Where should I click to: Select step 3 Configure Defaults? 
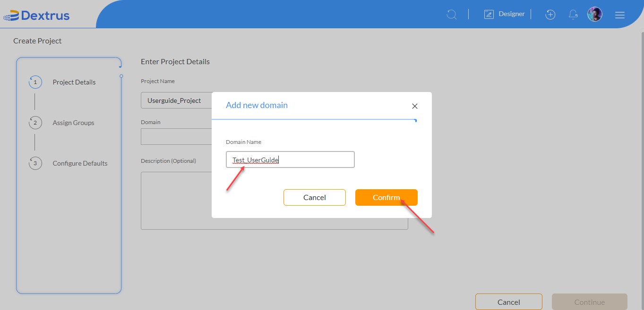coord(80,163)
